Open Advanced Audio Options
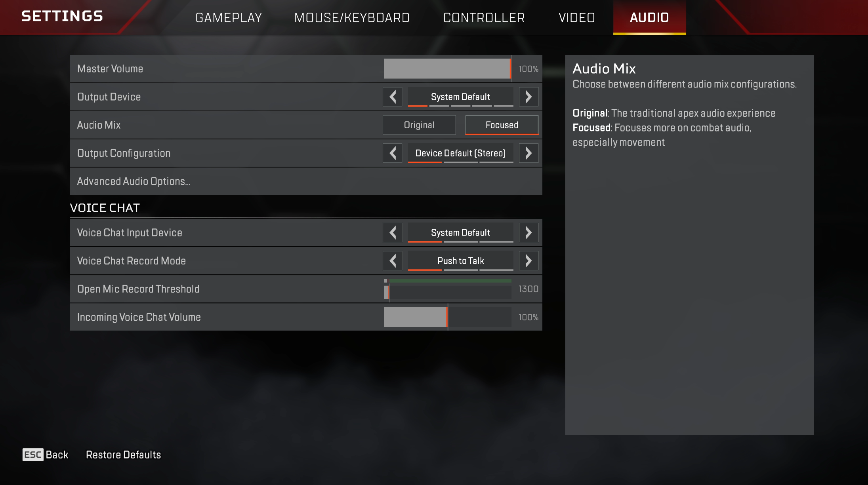 (306, 181)
